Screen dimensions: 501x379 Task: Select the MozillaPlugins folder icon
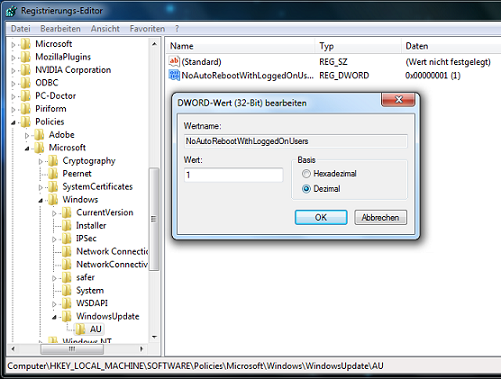click(x=26, y=57)
